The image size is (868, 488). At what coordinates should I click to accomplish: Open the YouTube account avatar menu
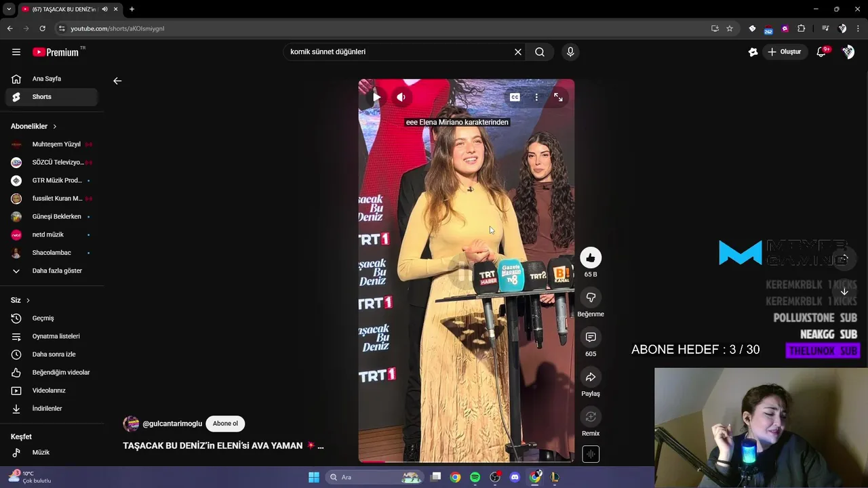[x=848, y=52]
